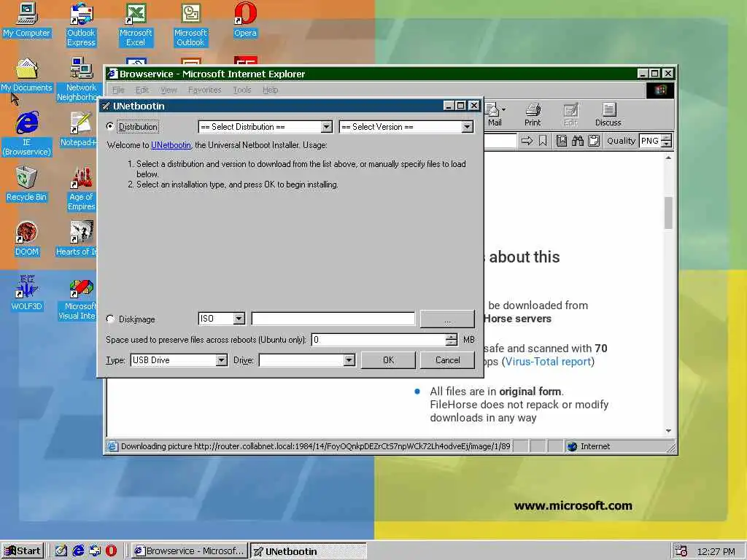Launch the DOOM desktop shortcut
Viewport: 747px width, 560px height.
pos(27,239)
